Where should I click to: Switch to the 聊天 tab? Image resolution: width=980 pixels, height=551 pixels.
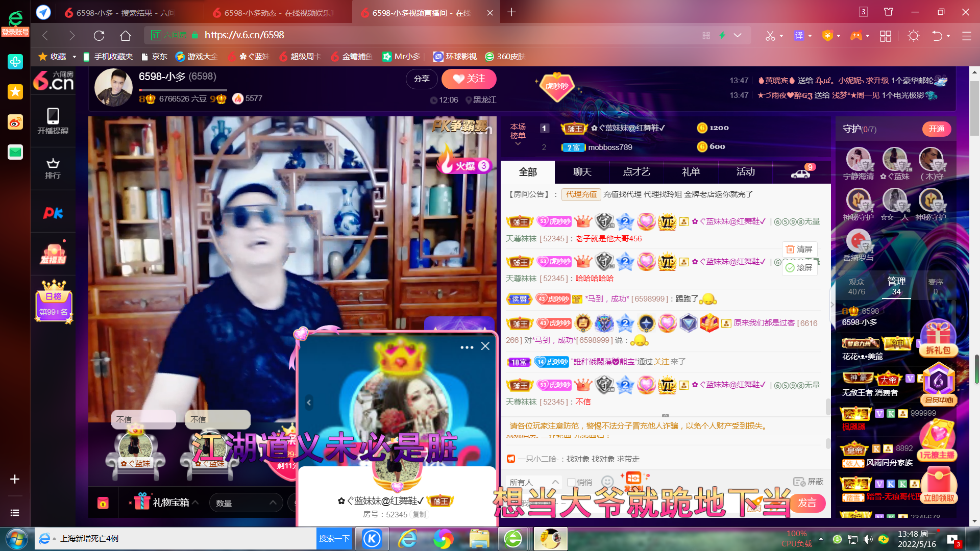pyautogui.click(x=582, y=172)
